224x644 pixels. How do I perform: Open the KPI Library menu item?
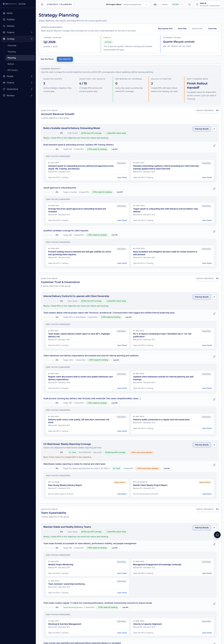[12, 70]
